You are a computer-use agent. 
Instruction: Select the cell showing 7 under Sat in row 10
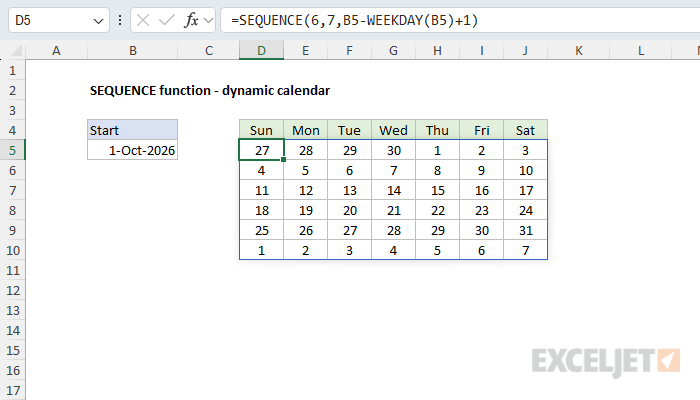(x=525, y=250)
